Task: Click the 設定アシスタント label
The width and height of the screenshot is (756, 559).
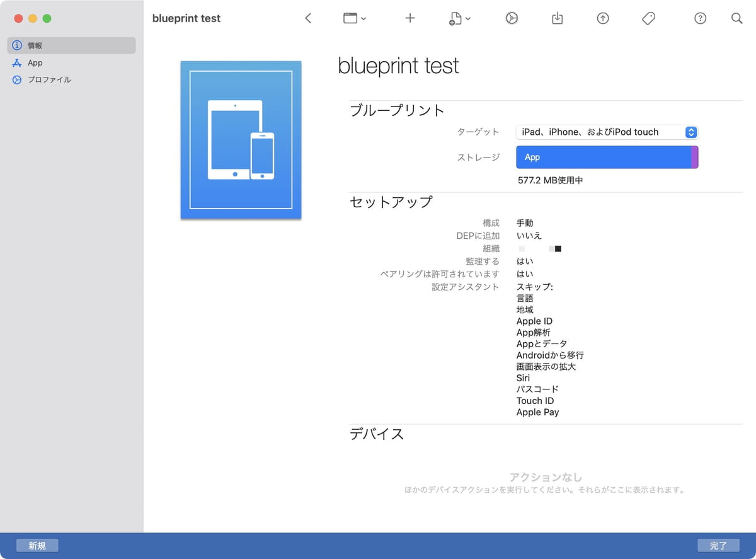Action: (x=466, y=287)
